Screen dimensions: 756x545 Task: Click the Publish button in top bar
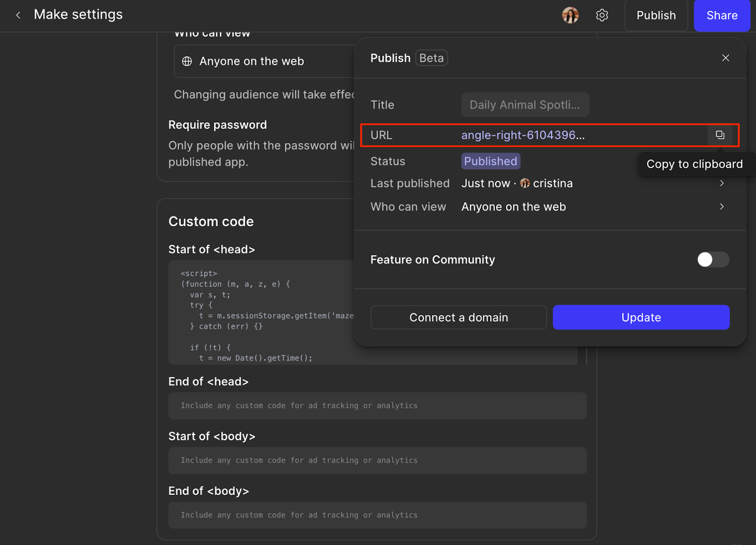[x=656, y=16]
